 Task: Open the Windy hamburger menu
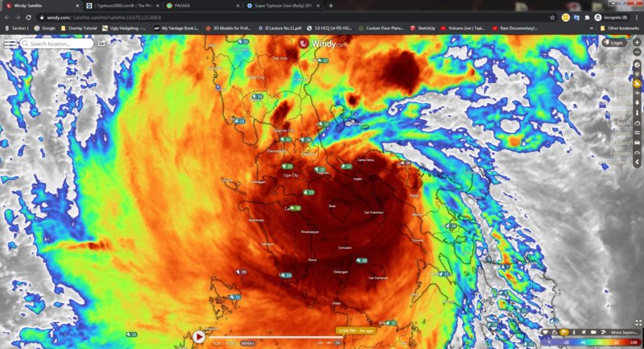click(10, 43)
